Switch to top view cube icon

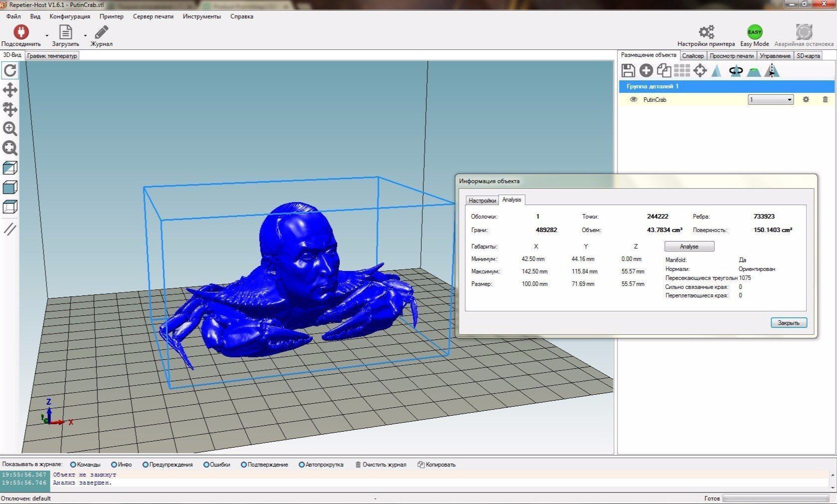click(10, 207)
